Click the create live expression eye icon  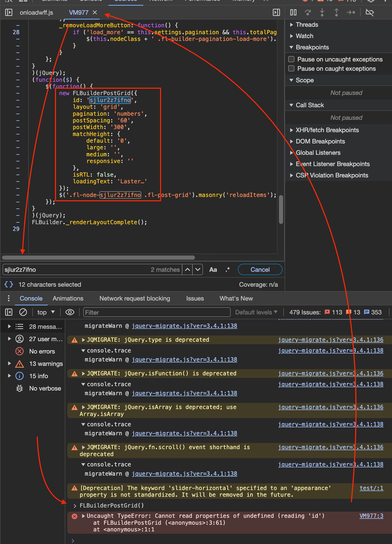[70, 312]
